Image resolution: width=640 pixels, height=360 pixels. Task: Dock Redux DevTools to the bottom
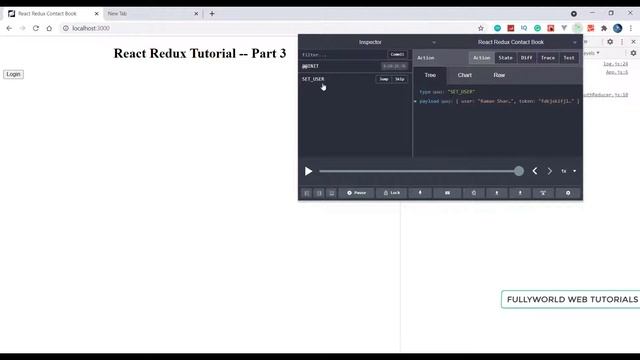point(331,193)
